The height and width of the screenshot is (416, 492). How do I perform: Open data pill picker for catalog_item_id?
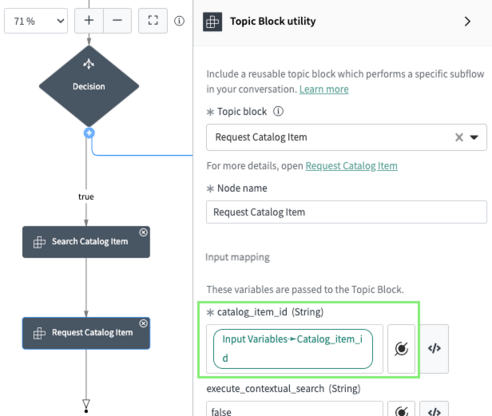[401, 349]
